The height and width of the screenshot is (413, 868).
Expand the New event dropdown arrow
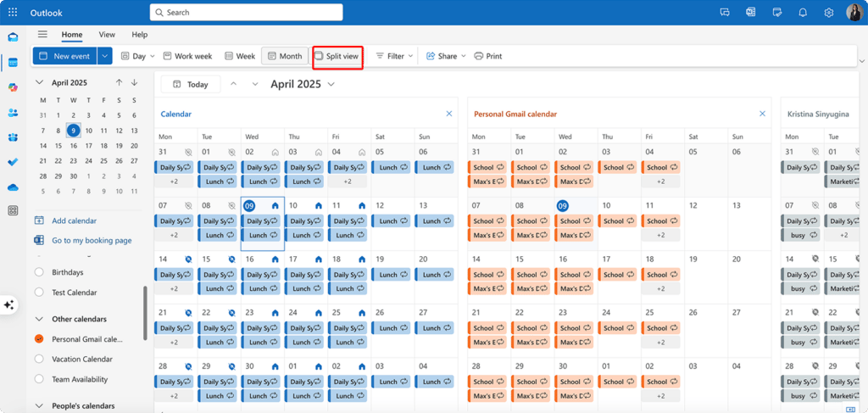(105, 56)
